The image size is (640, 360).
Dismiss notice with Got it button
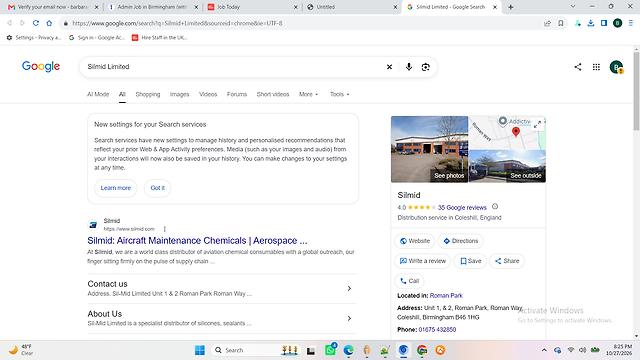click(158, 188)
